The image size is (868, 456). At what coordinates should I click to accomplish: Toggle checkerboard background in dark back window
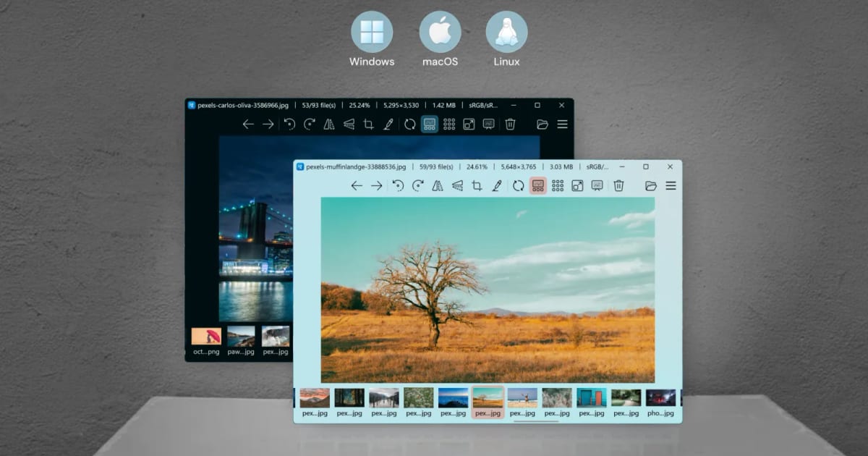(449, 124)
